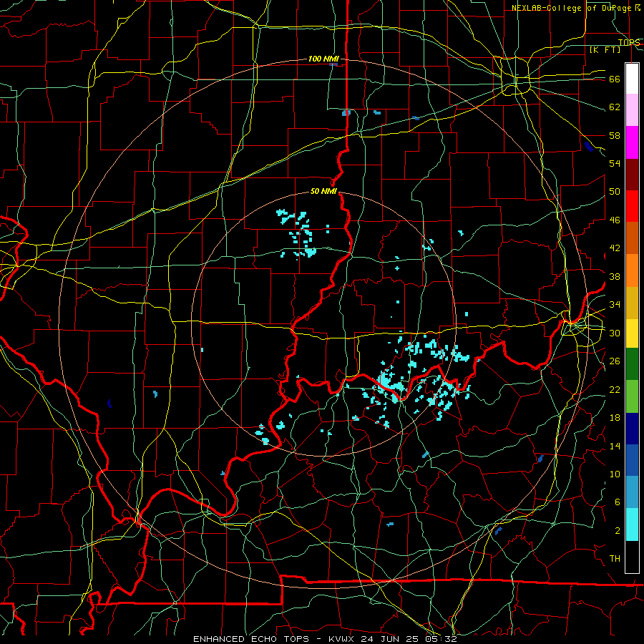Click the 30 legend value

click(x=615, y=333)
